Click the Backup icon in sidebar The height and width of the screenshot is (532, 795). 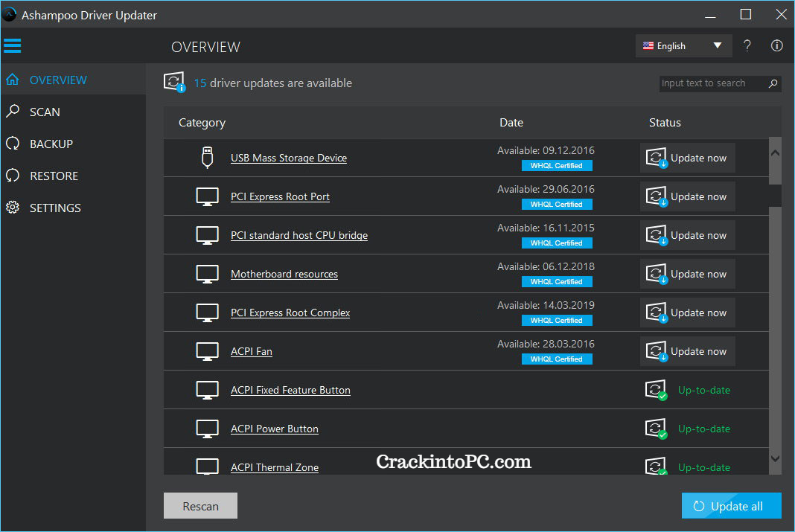pos(13,144)
